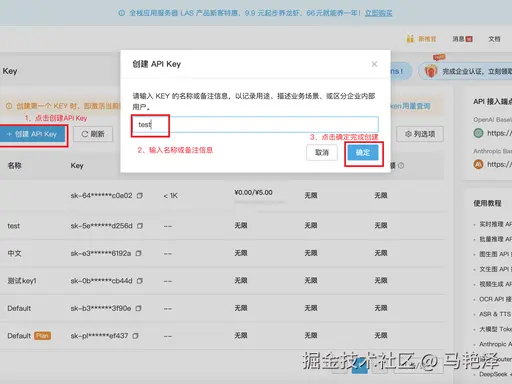Select the 中文 row name
The height and width of the screenshot is (384, 512).
pyautogui.click(x=14, y=253)
